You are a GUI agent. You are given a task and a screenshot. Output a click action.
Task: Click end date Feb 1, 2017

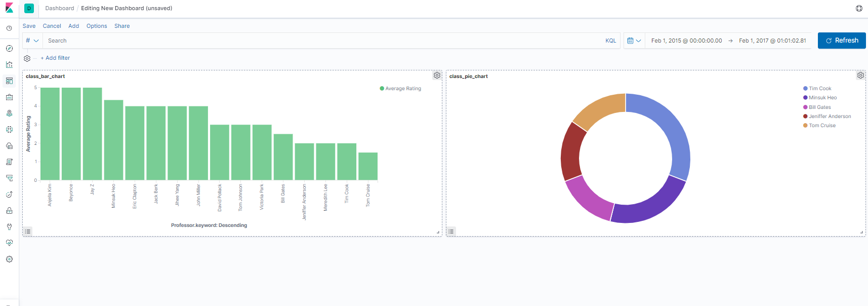coord(772,41)
